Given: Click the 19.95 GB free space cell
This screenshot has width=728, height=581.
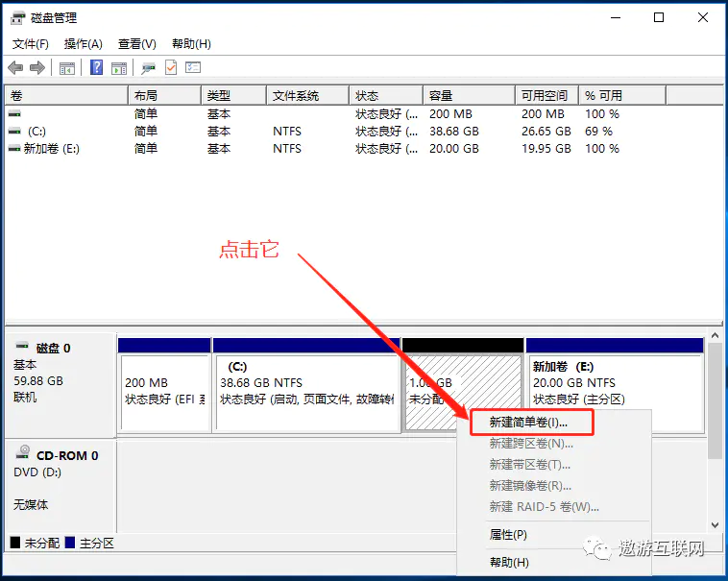Looking at the screenshot, I should coord(546,149).
